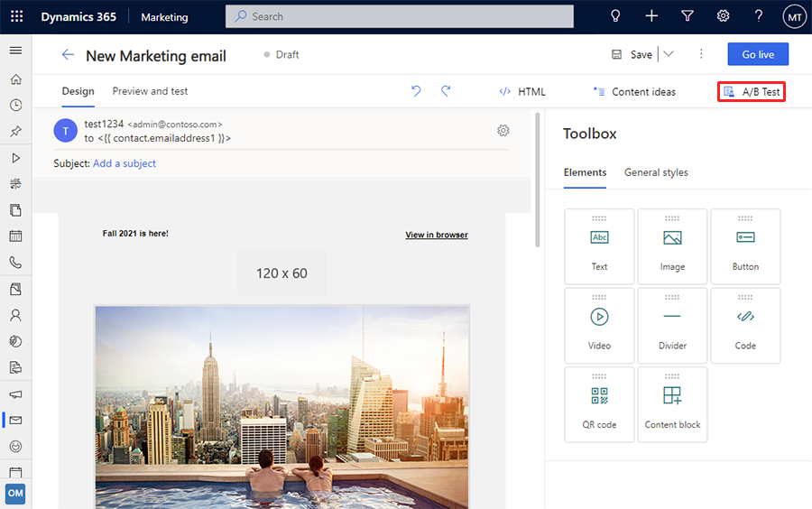Open the top bar settings gear
The width and height of the screenshot is (812, 509).
click(723, 16)
